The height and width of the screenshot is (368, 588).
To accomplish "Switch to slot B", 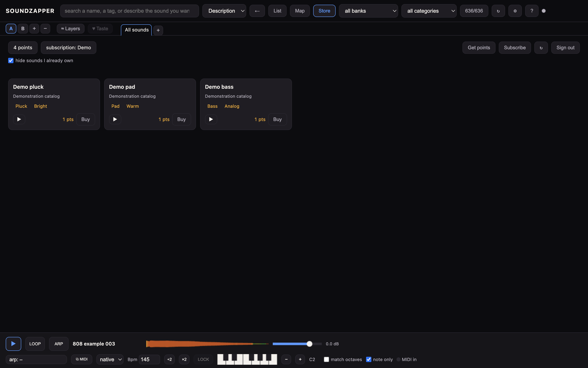I will (23, 28).
